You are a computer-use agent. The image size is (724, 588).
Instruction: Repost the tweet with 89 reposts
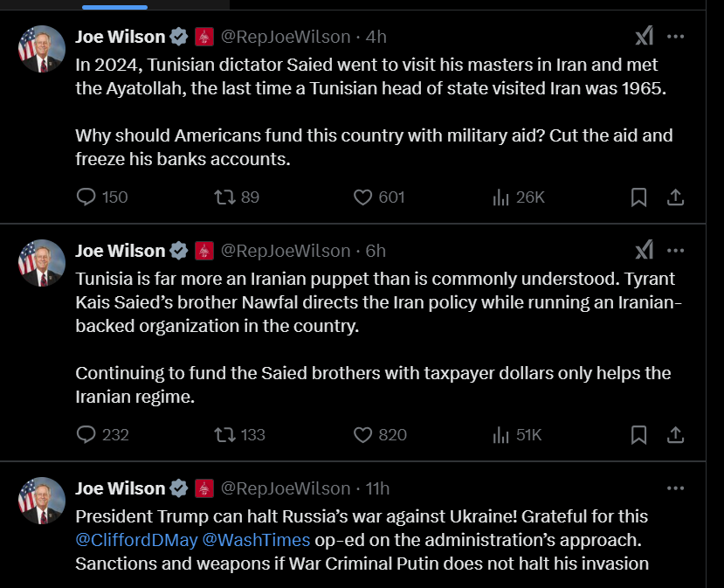point(224,197)
